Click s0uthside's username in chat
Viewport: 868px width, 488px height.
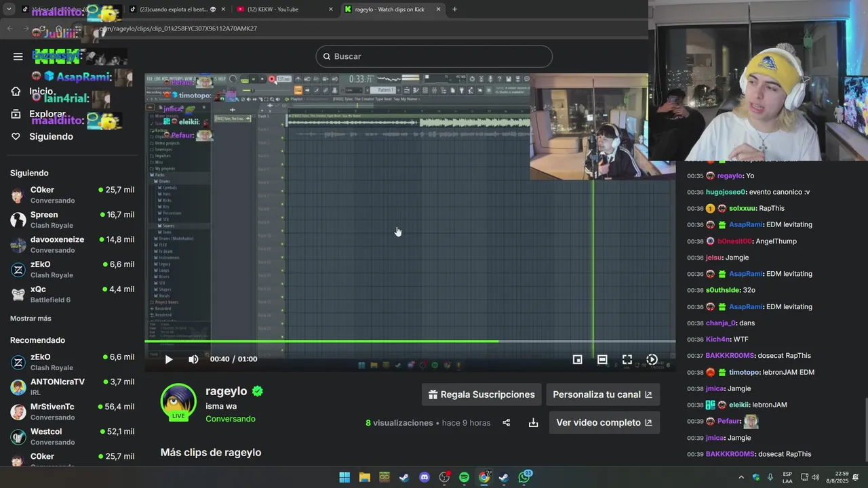coord(723,290)
